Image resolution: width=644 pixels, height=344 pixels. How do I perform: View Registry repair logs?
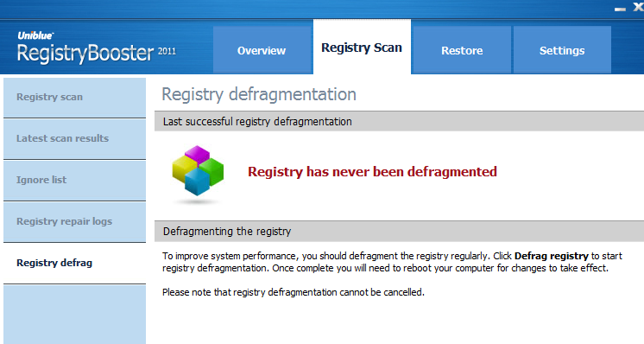point(74,222)
